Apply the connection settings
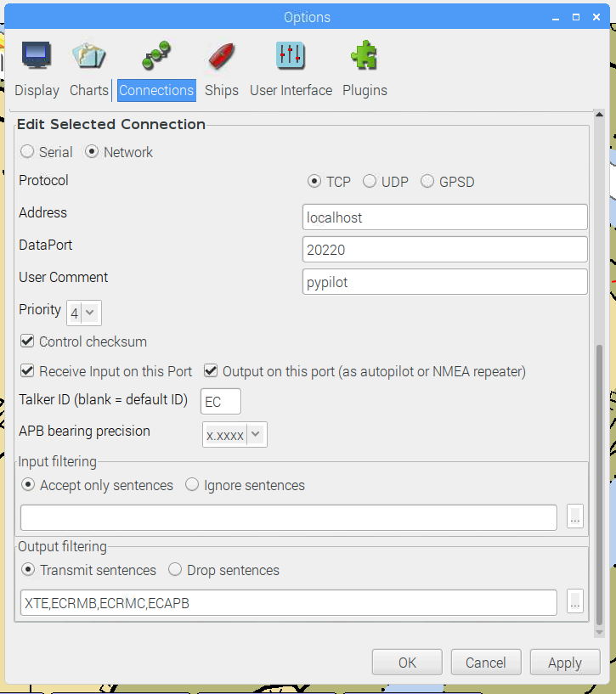616x694 pixels. tap(565, 663)
